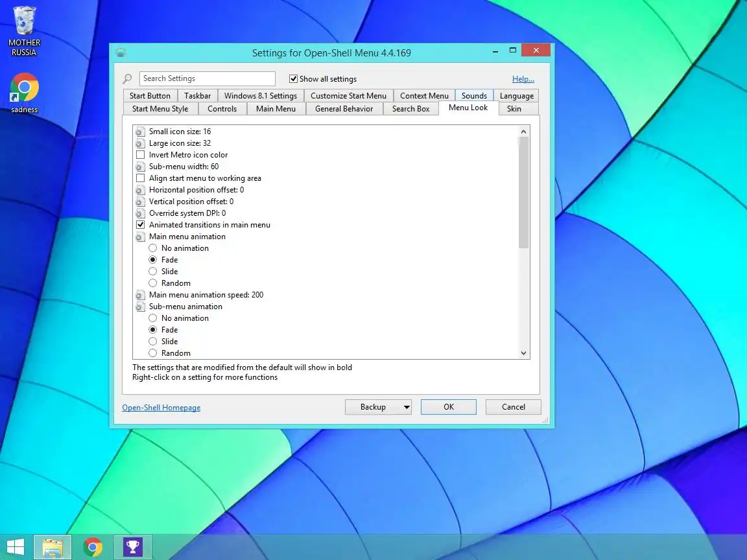Select Main menu animation speed: 200 setting
The height and width of the screenshot is (560, 747).
click(206, 295)
